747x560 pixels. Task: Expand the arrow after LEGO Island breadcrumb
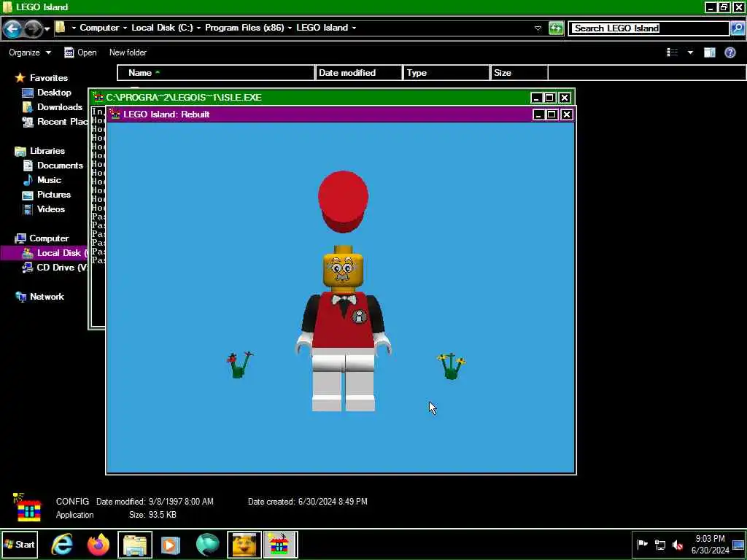click(354, 28)
